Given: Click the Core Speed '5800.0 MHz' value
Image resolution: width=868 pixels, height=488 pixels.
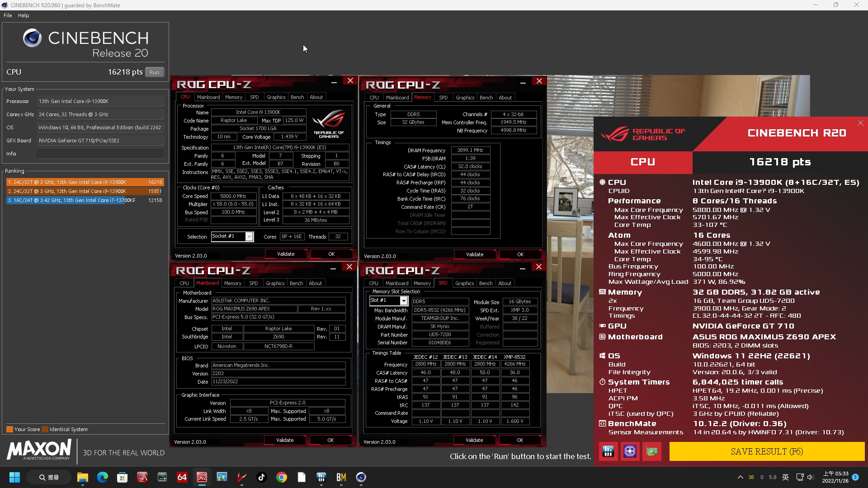Looking at the screenshot, I should (233, 196).
